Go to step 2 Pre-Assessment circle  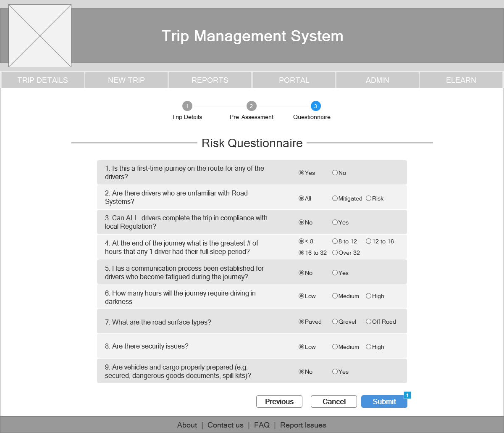(251, 106)
